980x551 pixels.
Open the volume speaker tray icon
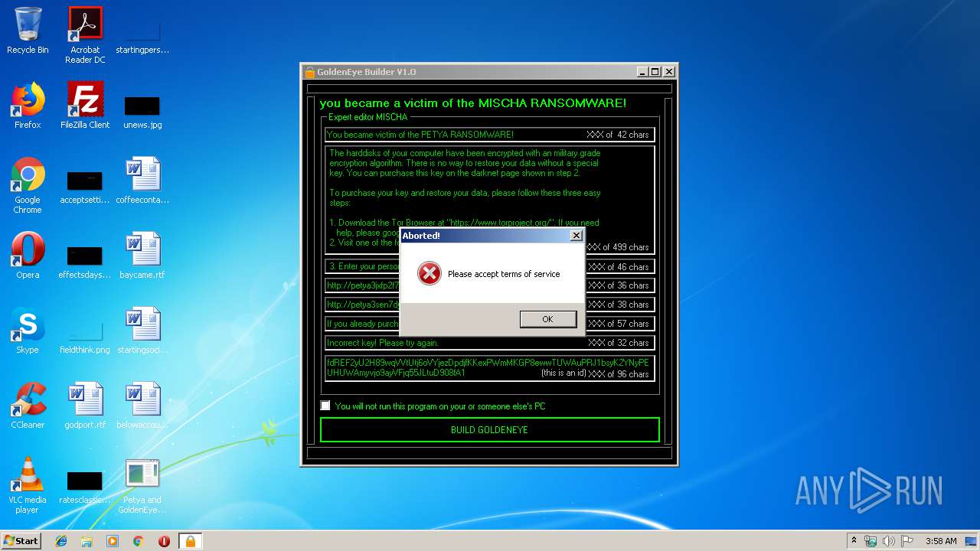[x=889, y=541]
